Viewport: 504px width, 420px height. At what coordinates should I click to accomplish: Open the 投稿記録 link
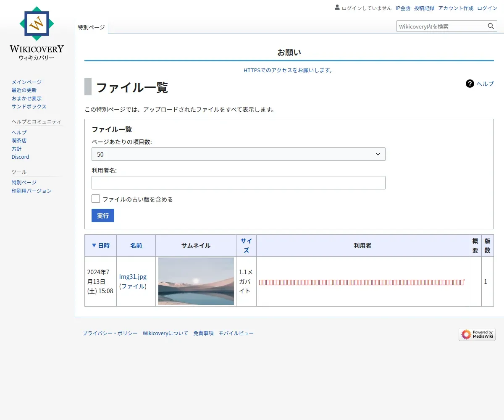pyautogui.click(x=424, y=8)
